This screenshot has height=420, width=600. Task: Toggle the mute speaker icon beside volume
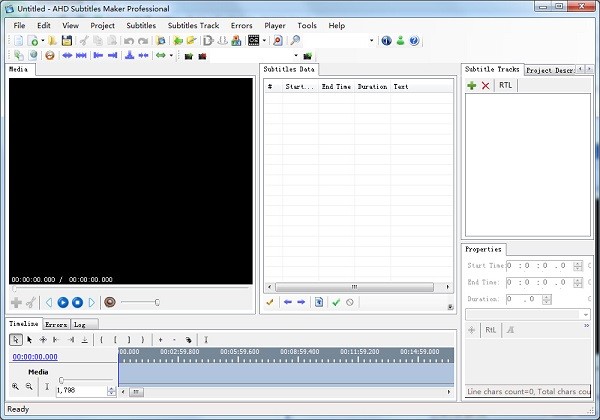click(110, 302)
